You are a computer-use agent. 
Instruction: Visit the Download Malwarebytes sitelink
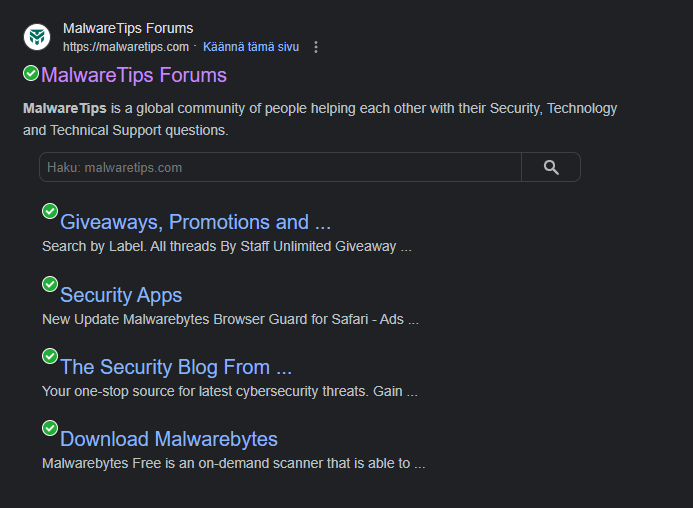point(169,439)
